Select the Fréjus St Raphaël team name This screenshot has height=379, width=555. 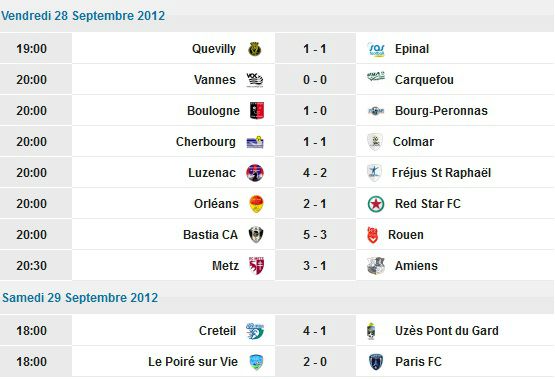point(441,173)
